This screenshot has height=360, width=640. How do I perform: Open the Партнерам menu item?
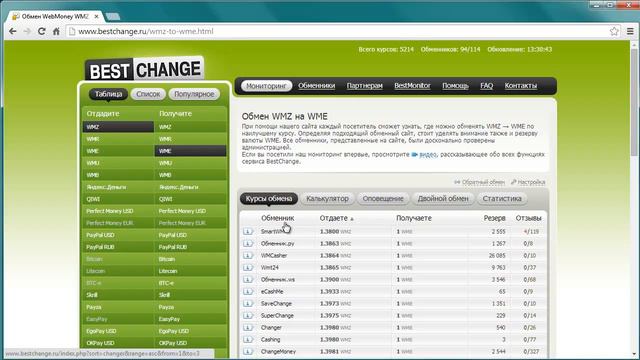click(x=364, y=86)
